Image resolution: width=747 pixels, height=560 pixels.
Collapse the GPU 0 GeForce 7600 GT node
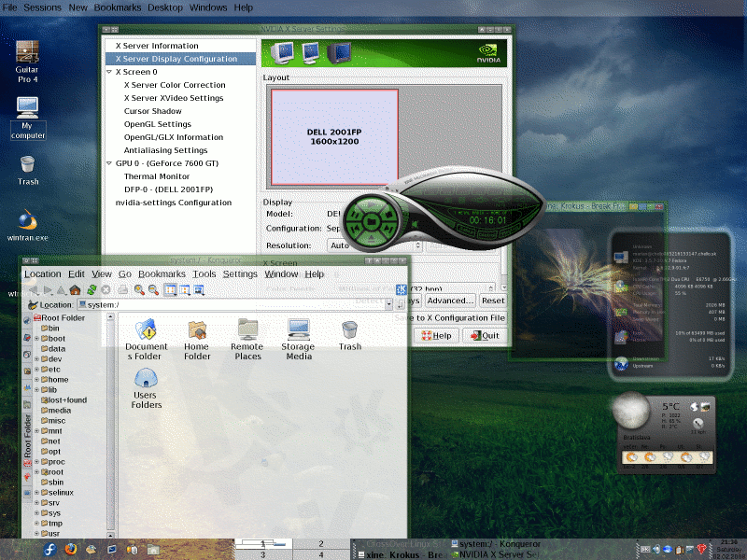(x=109, y=163)
